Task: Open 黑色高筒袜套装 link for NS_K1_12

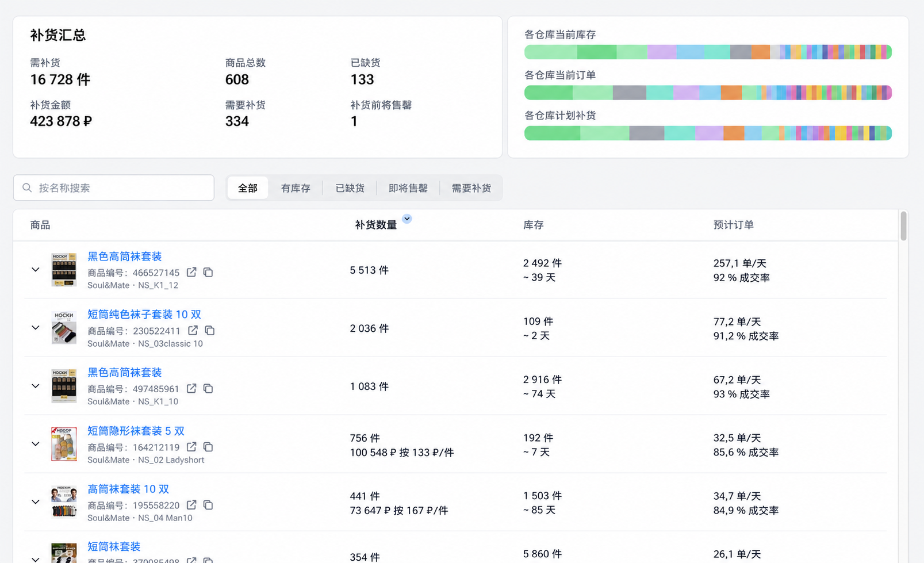Action: point(125,256)
